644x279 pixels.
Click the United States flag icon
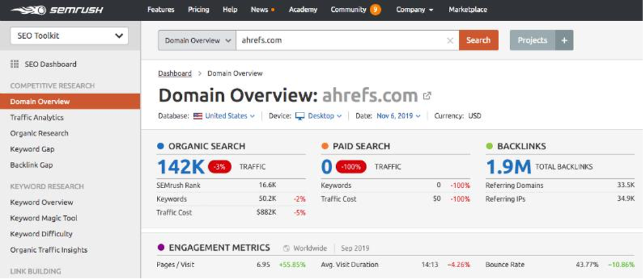pos(198,116)
